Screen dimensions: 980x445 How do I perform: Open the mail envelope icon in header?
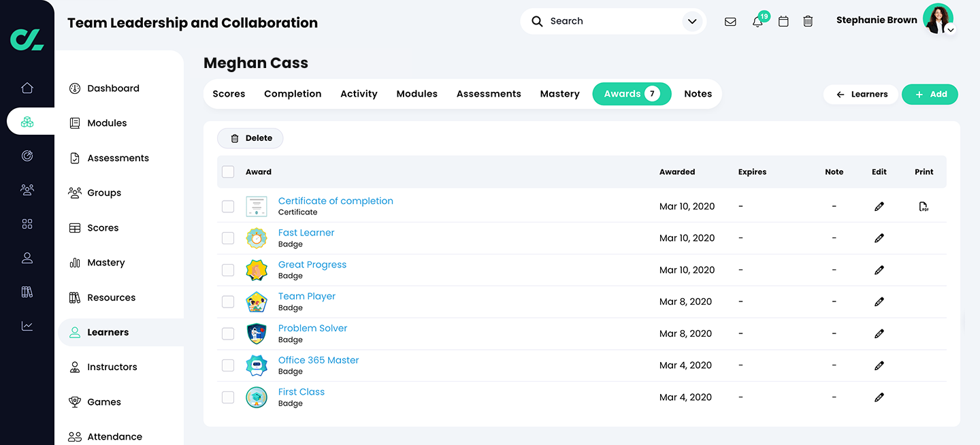[730, 21]
